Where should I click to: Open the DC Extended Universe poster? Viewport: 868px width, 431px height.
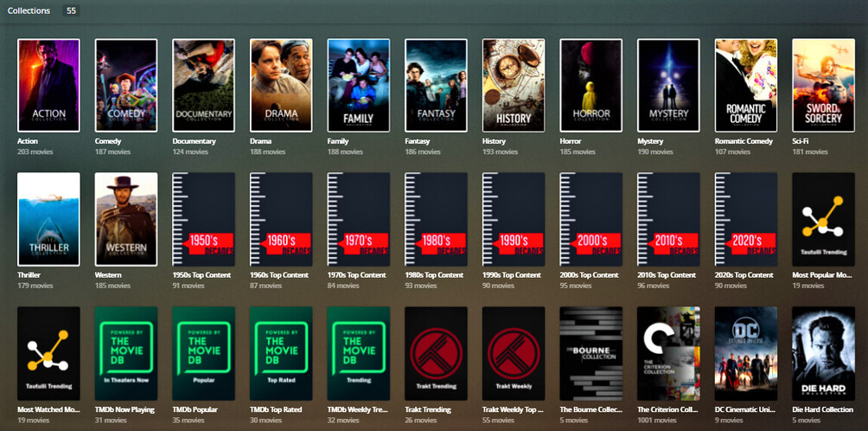(x=746, y=353)
